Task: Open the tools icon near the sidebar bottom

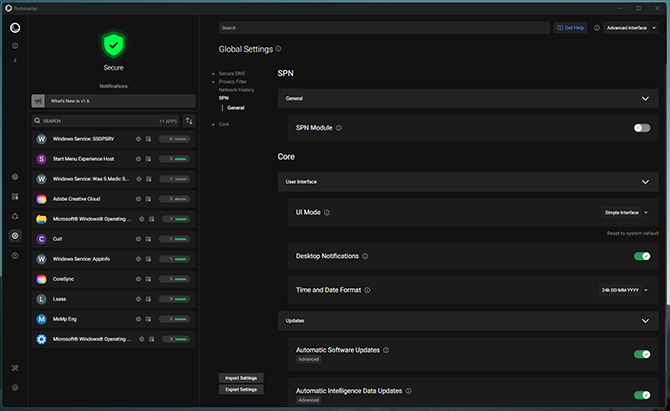Action: (x=15, y=368)
